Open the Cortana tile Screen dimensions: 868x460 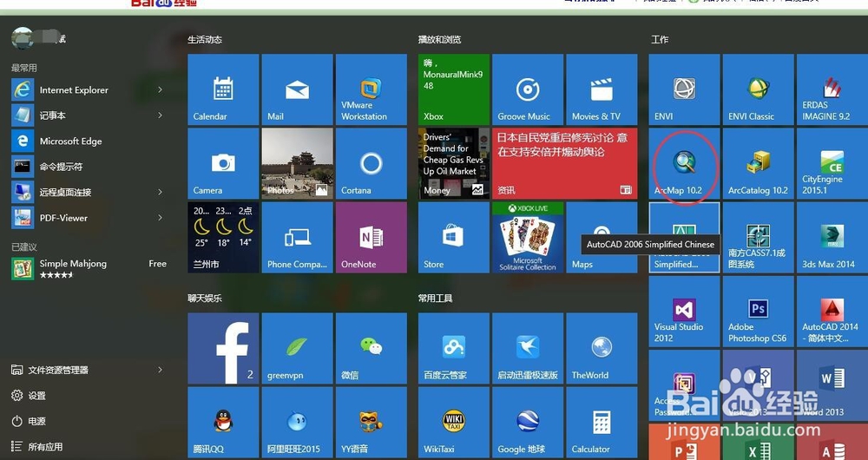tap(371, 163)
